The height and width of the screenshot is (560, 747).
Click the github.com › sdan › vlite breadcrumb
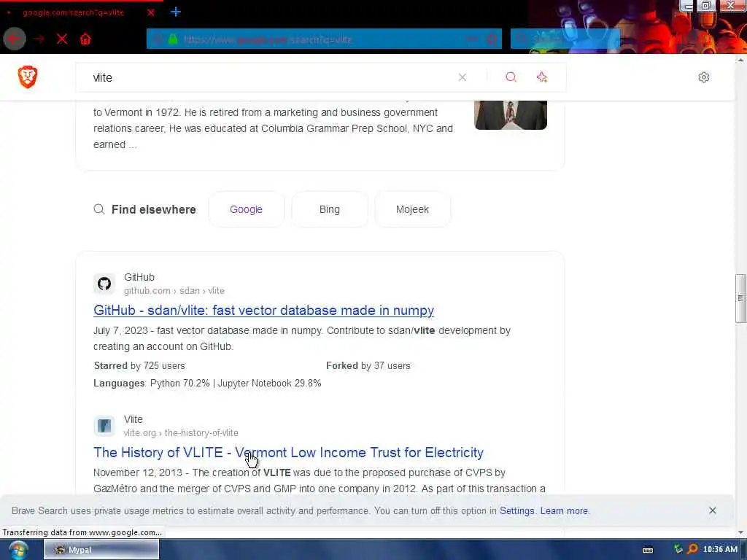click(174, 290)
